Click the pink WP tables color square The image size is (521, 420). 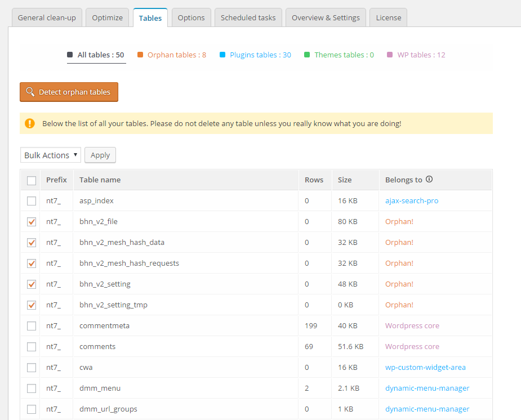390,55
